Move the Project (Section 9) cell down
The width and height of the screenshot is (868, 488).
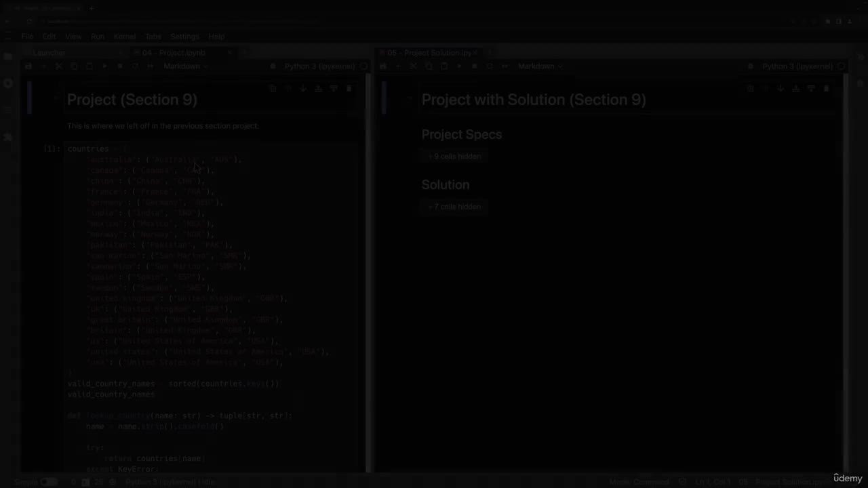(x=303, y=89)
